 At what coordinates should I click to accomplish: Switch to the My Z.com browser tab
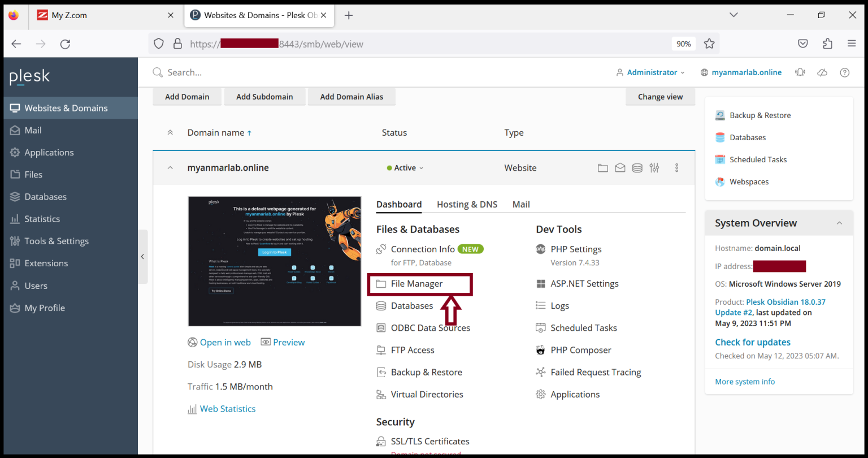(x=106, y=15)
